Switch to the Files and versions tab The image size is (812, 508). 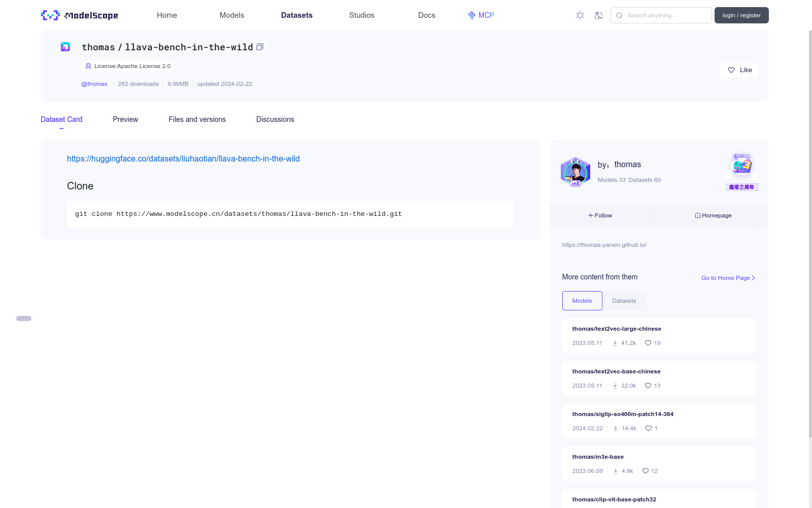point(197,119)
